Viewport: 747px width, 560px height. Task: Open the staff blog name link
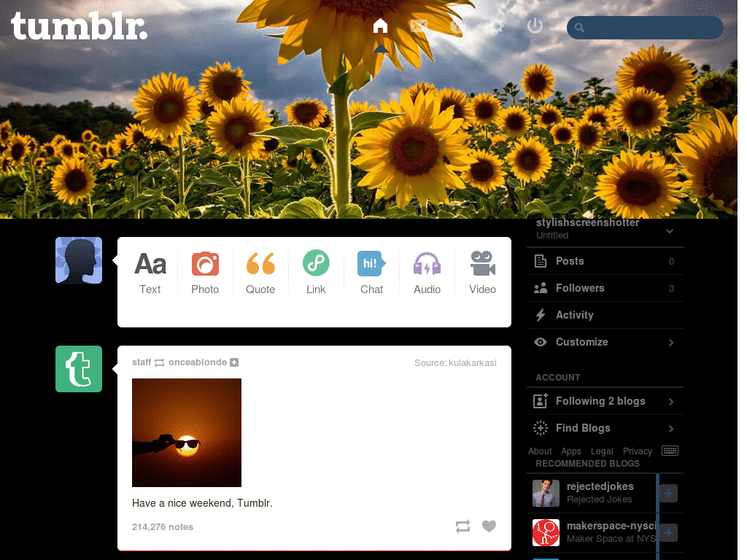coord(142,362)
